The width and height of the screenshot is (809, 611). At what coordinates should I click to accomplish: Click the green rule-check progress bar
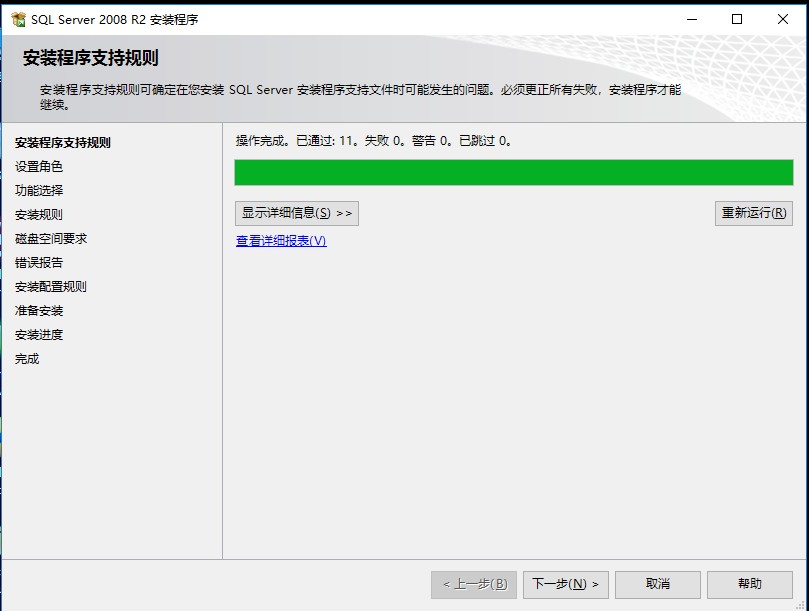[x=514, y=172]
